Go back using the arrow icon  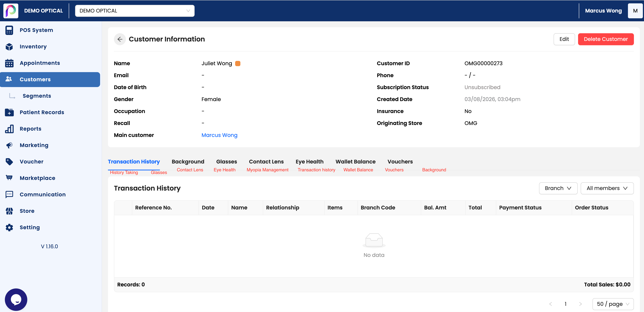click(x=120, y=39)
